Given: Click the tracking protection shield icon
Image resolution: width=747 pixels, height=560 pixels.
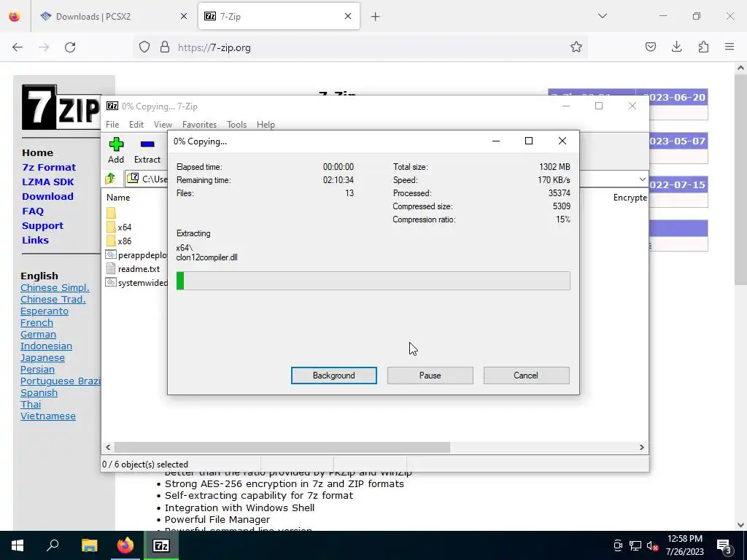Looking at the screenshot, I should tap(144, 47).
